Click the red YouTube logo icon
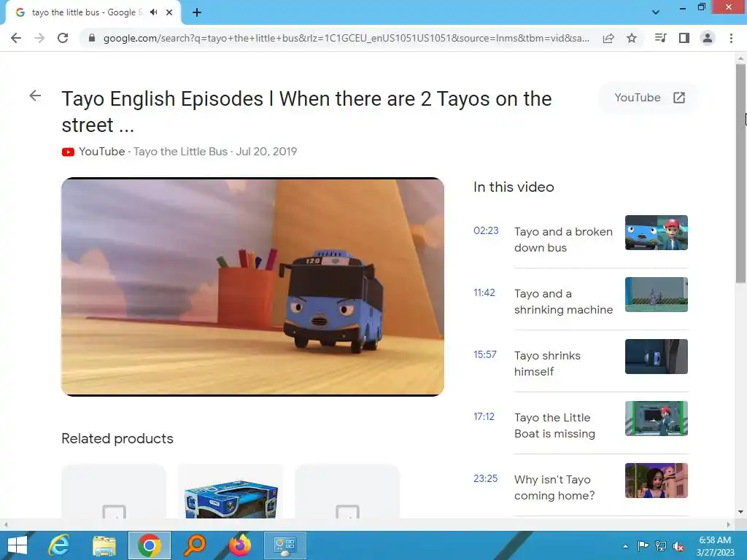The width and height of the screenshot is (747, 560). [x=68, y=152]
